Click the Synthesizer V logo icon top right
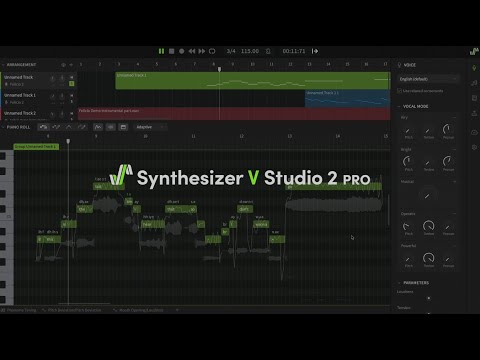Viewport: 480px width, 360px height. (x=474, y=51)
